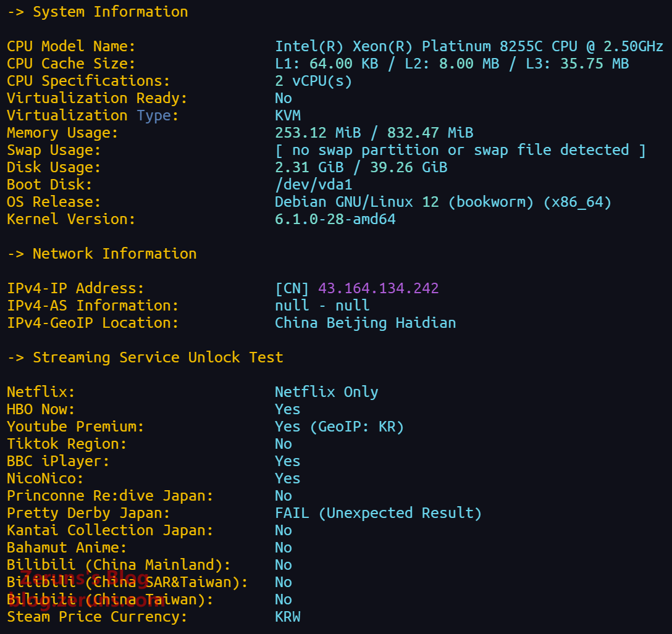672x634 pixels.
Task: Click the IP address 43.164.134.242
Action: click(378, 288)
